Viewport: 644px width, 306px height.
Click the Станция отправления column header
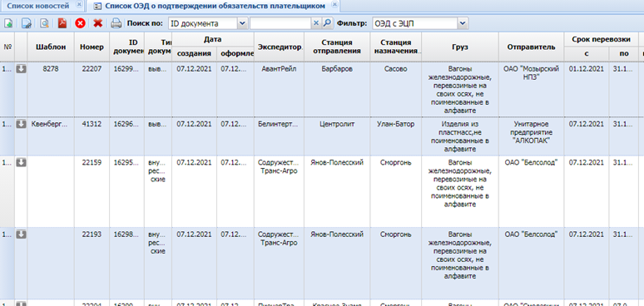coord(337,47)
